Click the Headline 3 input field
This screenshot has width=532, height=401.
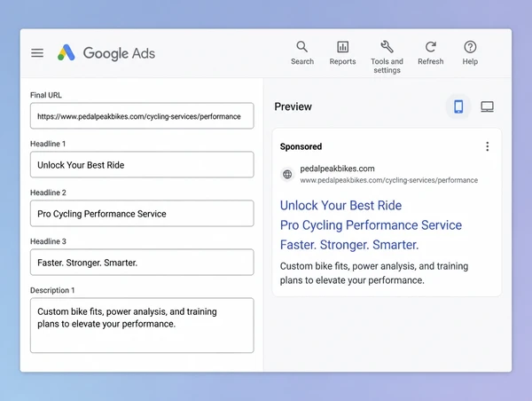(x=142, y=263)
